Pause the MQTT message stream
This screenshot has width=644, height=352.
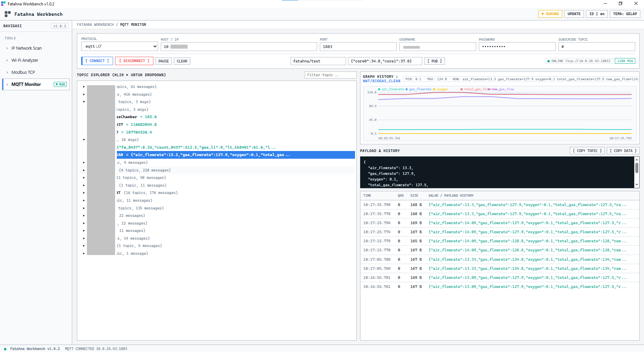(163, 61)
